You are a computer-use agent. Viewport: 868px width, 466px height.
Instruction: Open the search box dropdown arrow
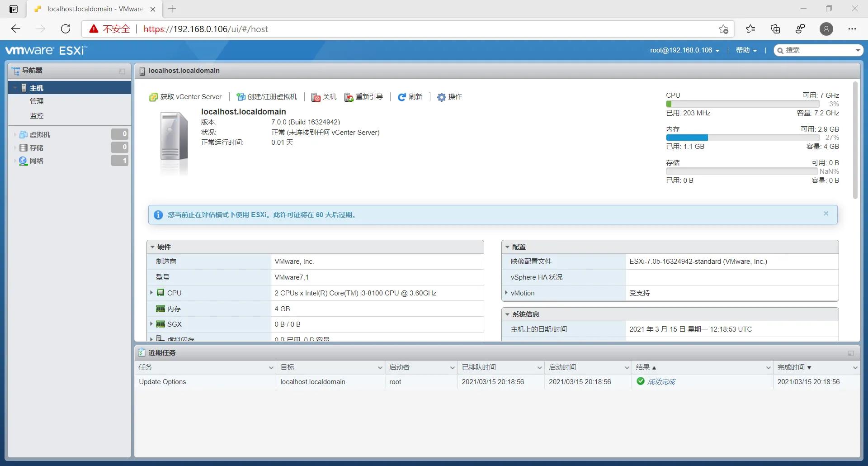pos(858,50)
